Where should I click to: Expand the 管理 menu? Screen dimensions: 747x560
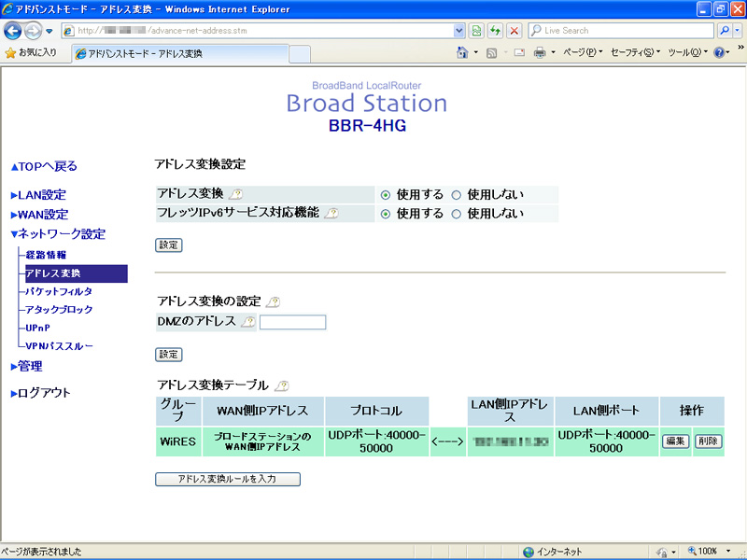[27, 366]
